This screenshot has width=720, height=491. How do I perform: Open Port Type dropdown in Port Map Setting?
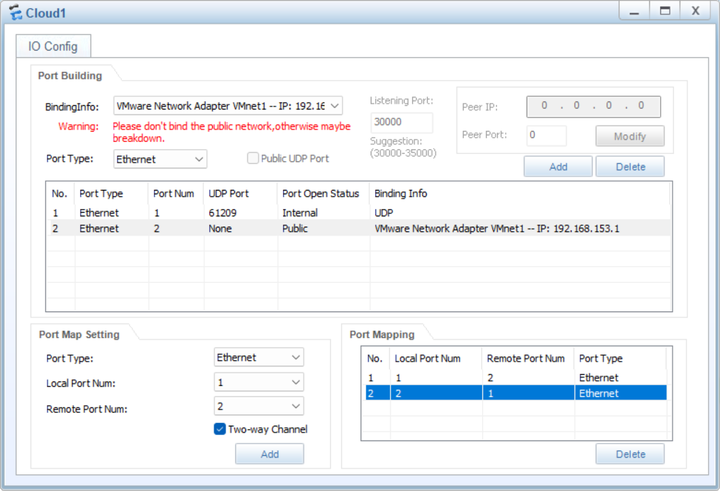(x=295, y=357)
